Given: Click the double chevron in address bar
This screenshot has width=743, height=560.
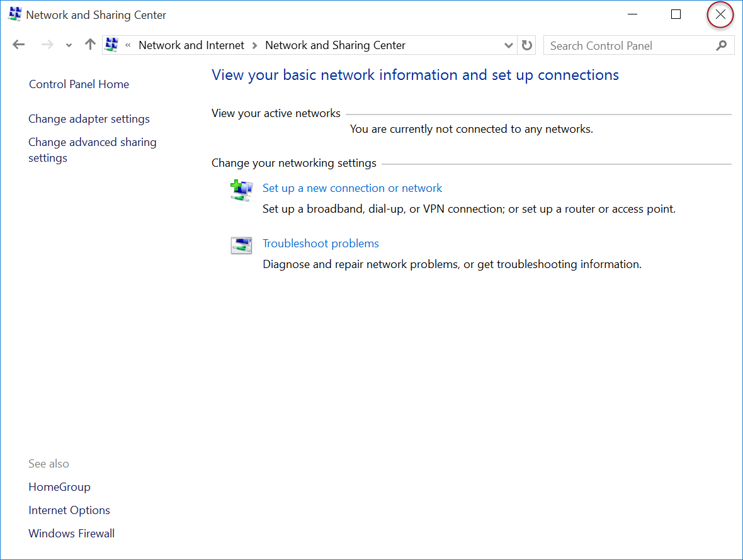Looking at the screenshot, I should [128, 45].
